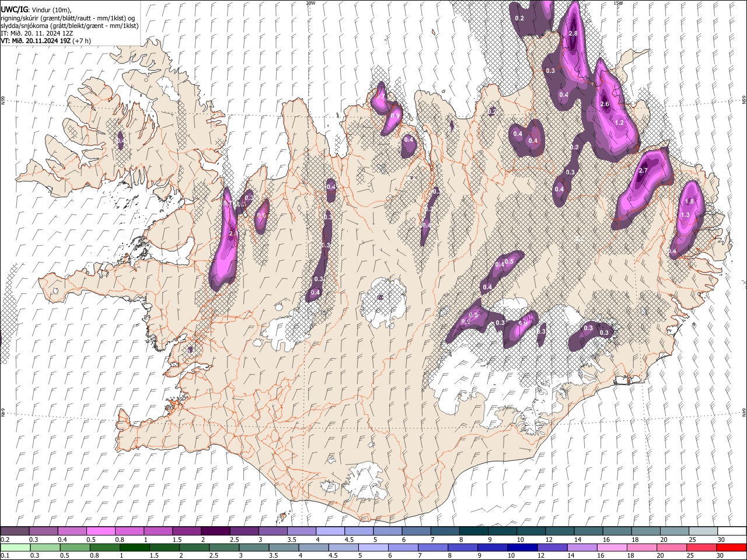Pick the palest green 0.1–0.3 rain swatch
Image resolution: width=747 pixels, height=560 pixels.
pyautogui.click(x=15, y=547)
